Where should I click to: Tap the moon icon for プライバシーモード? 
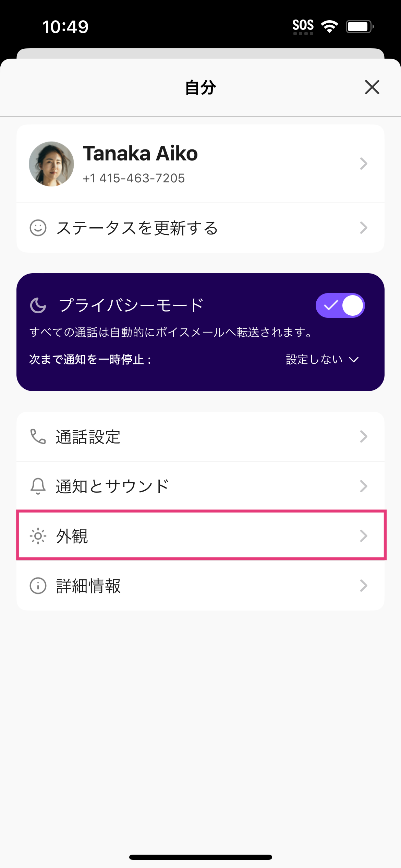tap(38, 305)
